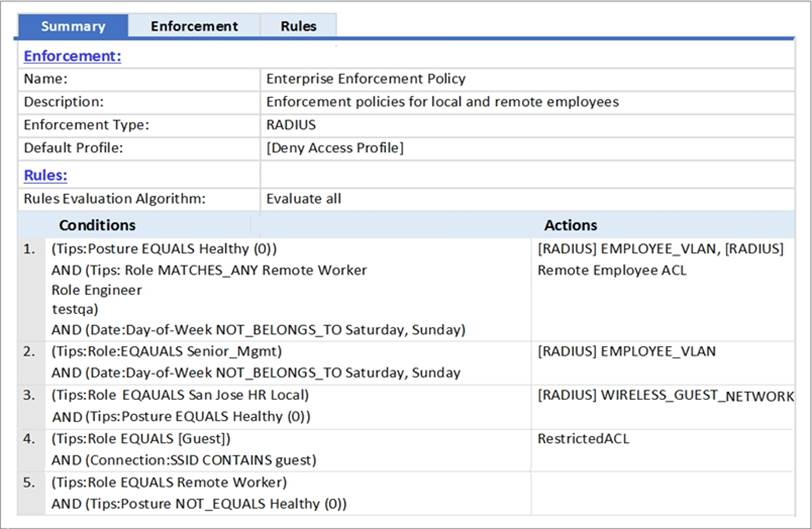Open the Rules tab
Image resolution: width=812 pixels, height=529 pixels.
[x=298, y=26]
